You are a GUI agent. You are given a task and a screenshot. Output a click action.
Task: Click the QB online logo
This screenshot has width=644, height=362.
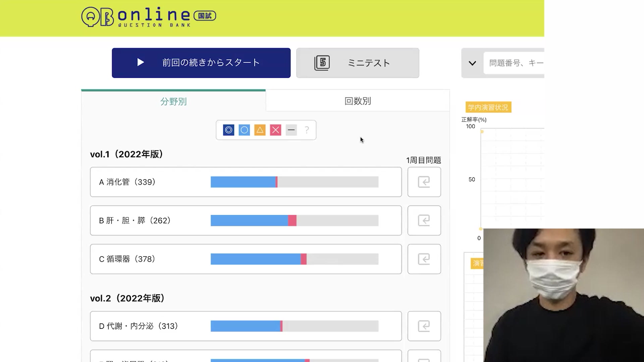(x=148, y=17)
